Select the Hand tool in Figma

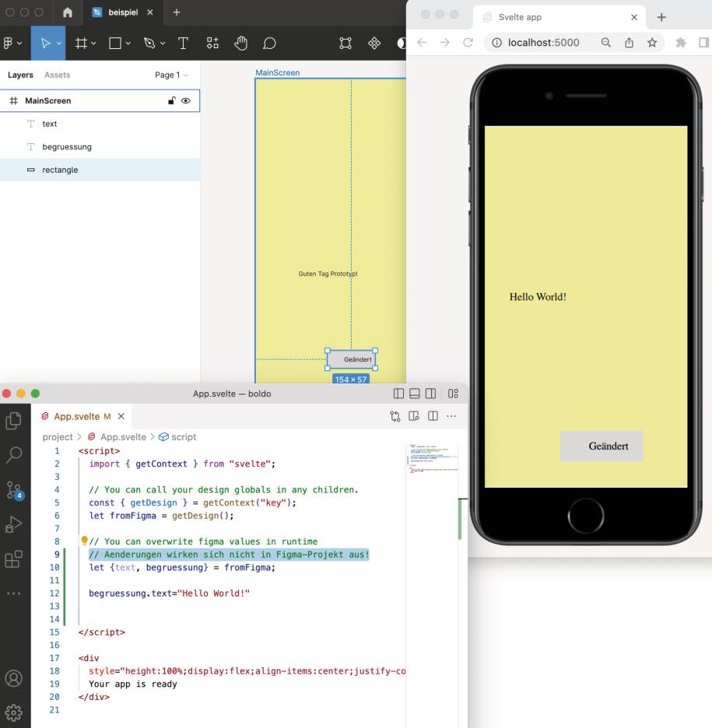tap(240, 44)
